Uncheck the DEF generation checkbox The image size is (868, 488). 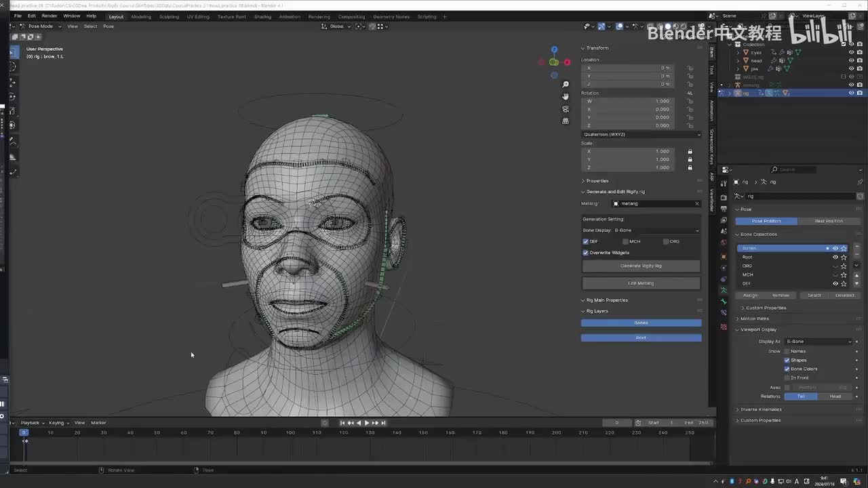click(586, 241)
